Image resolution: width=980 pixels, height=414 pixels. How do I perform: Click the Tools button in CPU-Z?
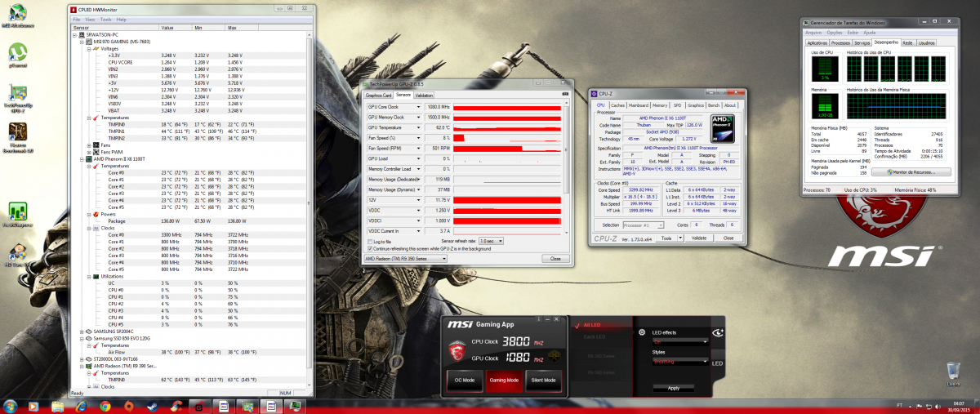coord(666,238)
